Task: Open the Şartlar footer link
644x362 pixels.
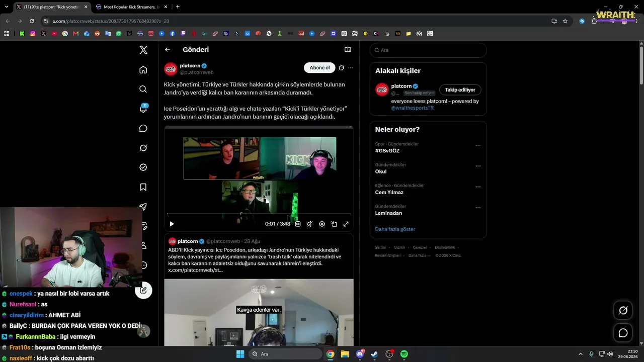Action: (x=380, y=247)
